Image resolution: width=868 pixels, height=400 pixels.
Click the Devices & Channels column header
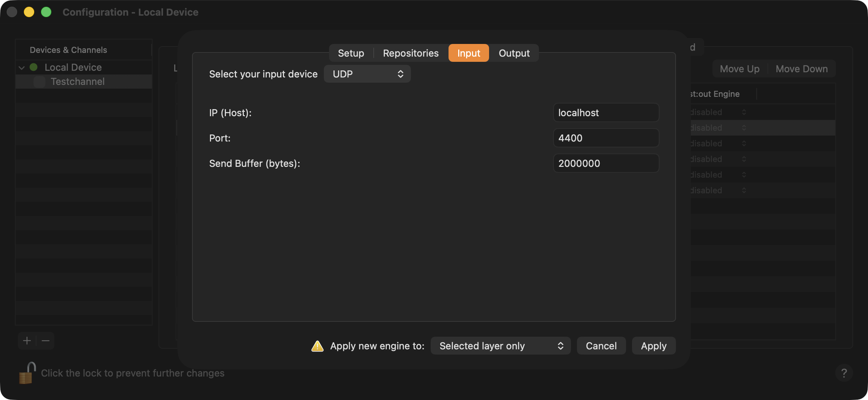(x=83, y=50)
